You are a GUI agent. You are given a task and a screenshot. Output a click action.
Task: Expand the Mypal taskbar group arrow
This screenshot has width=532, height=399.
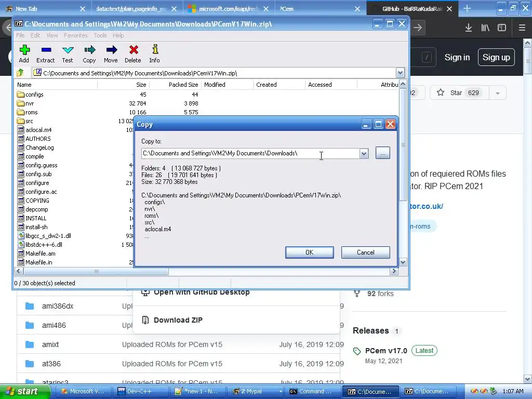(280, 391)
